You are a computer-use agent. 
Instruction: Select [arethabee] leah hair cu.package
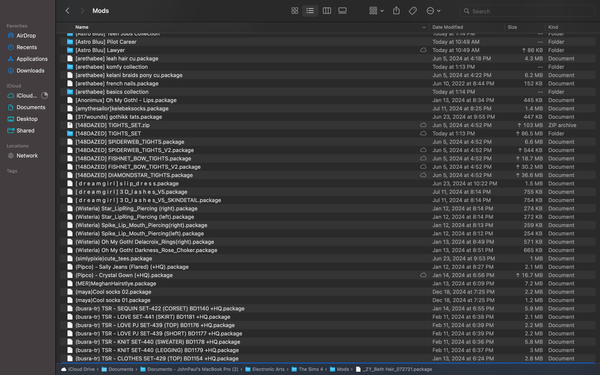[329, 59]
